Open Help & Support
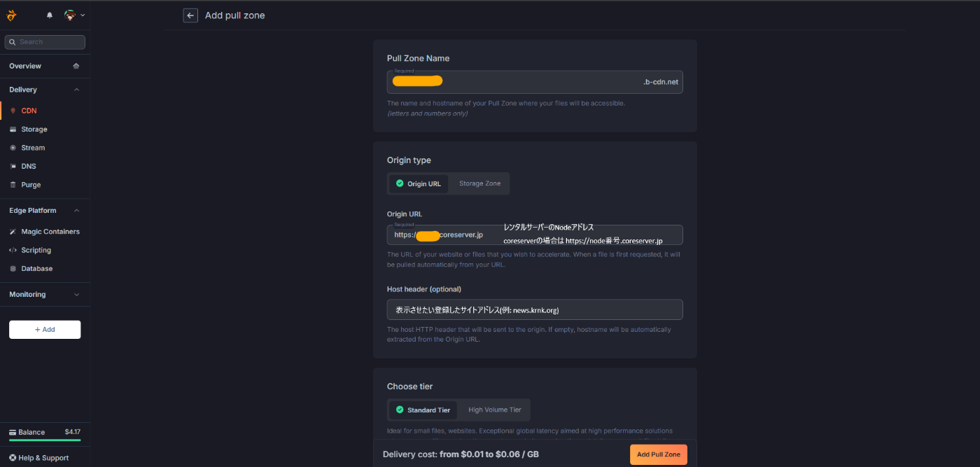980x467 pixels. 45,458
